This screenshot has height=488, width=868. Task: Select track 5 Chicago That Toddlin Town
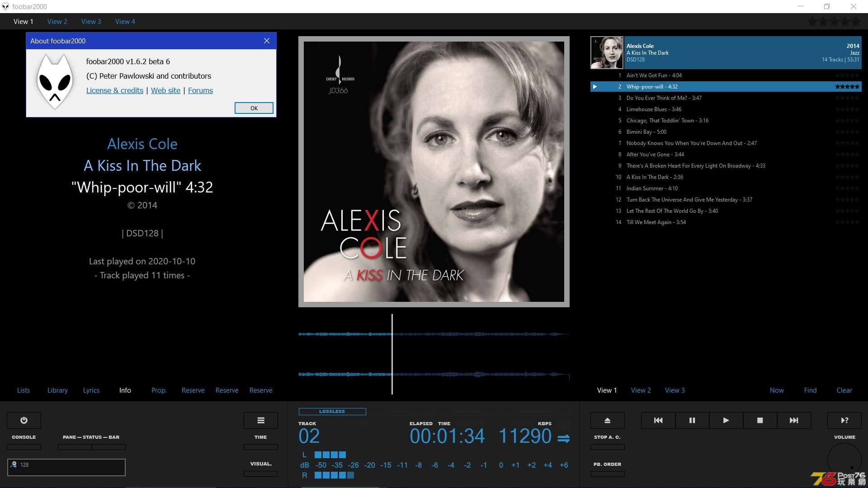click(667, 120)
